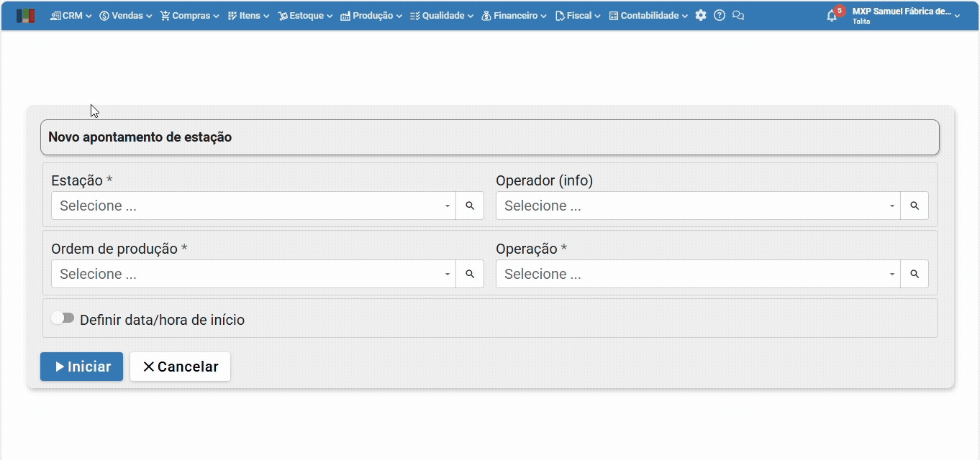Screen dimensions: 980x460
Task: Click the search icon beside Operação field
Action: [x=915, y=274]
